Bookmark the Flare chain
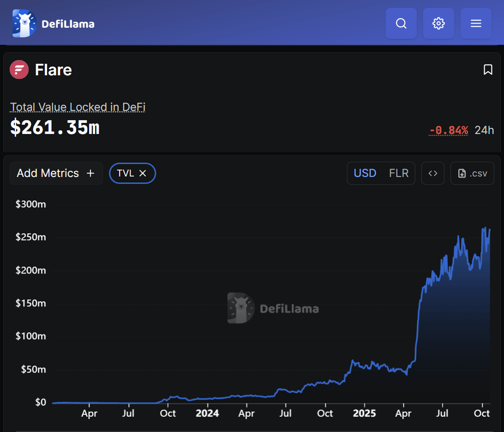This screenshot has width=504, height=432. point(488,70)
